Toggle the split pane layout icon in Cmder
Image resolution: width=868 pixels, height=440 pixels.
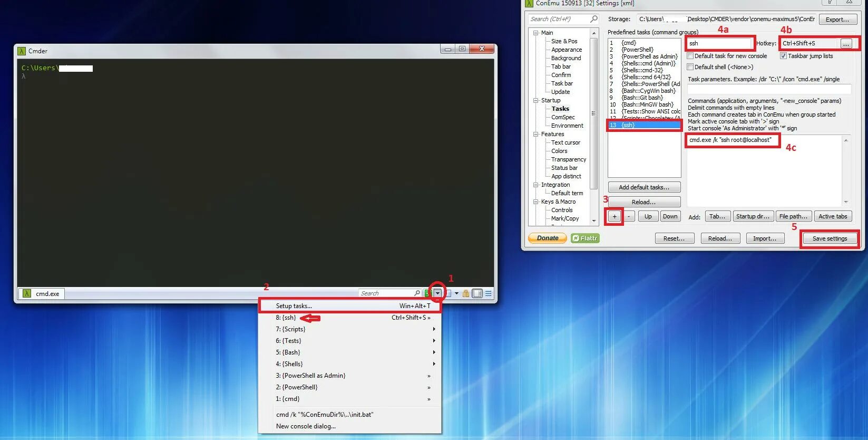pyautogui.click(x=477, y=293)
